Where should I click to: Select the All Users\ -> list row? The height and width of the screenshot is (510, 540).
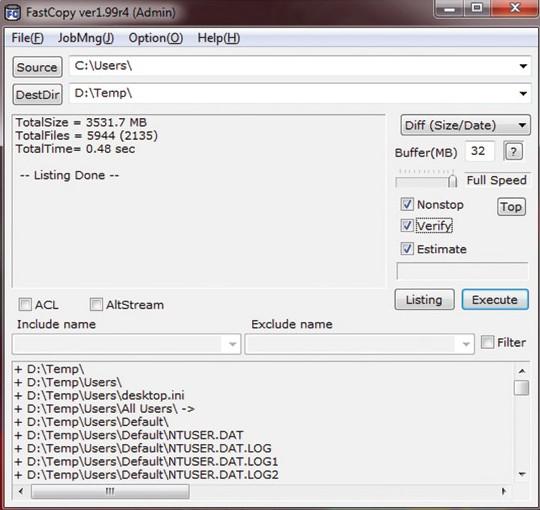pyautogui.click(x=104, y=409)
